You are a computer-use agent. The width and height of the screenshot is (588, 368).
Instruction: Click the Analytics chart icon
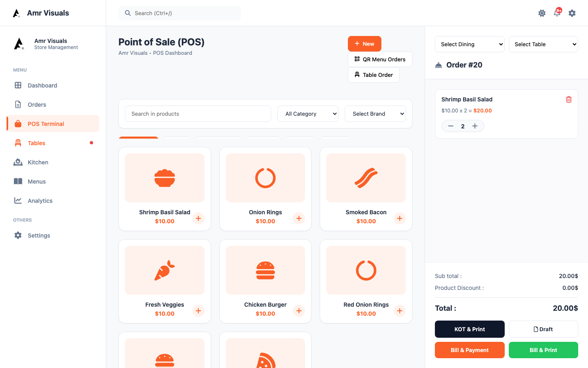18,201
